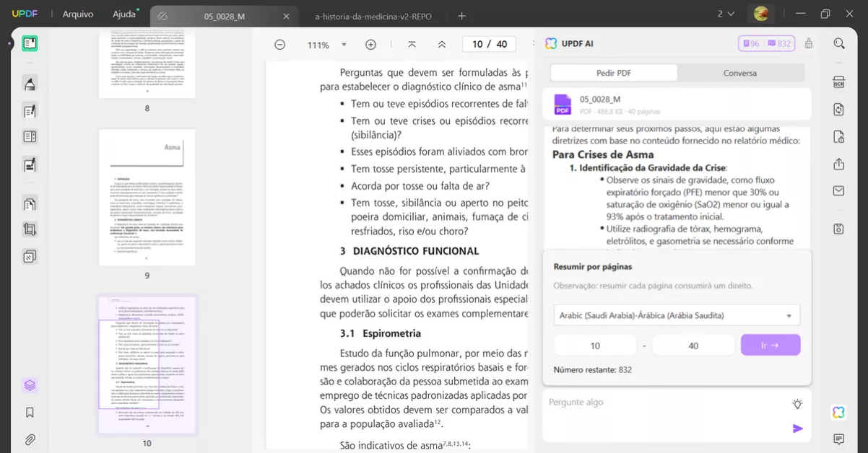Switch to Conversa mode
The image size is (868, 453).
(x=740, y=73)
